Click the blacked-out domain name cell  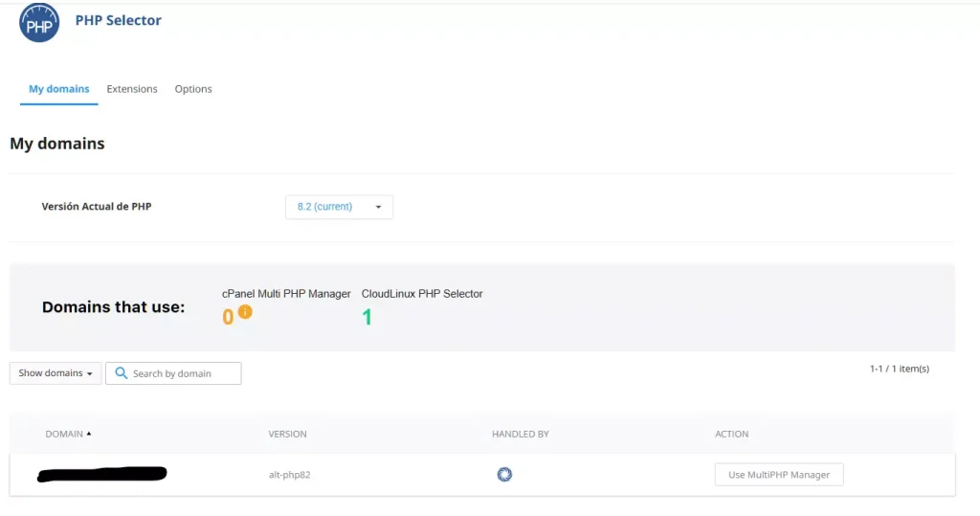click(x=101, y=474)
